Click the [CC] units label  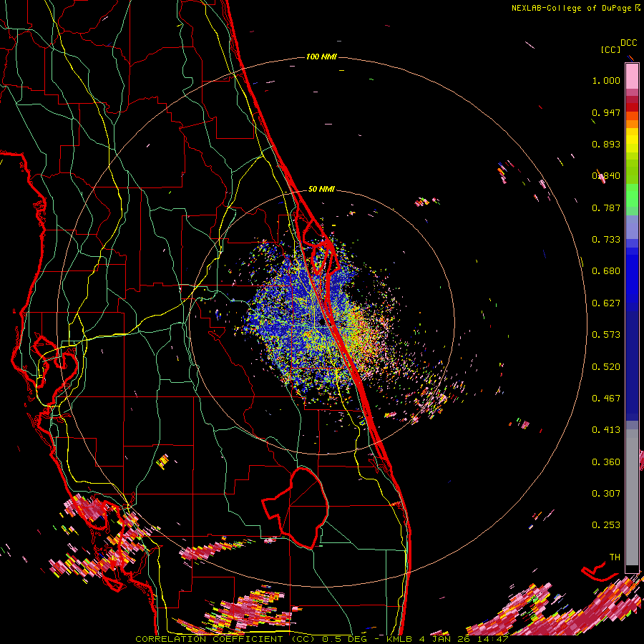coord(611,49)
